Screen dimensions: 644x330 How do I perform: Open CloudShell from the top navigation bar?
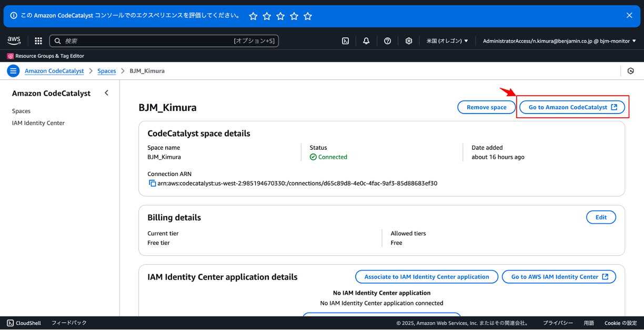(345, 40)
